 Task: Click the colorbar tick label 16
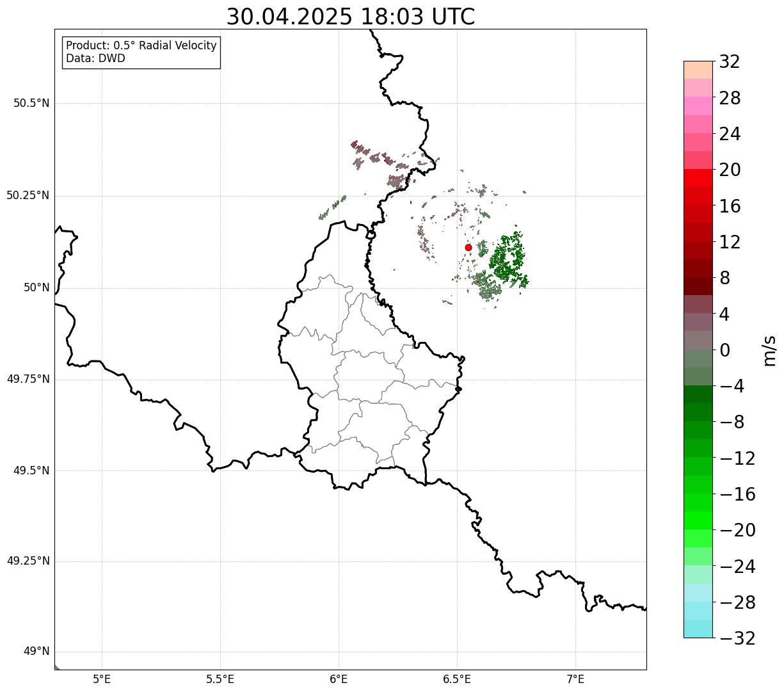tap(730, 206)
